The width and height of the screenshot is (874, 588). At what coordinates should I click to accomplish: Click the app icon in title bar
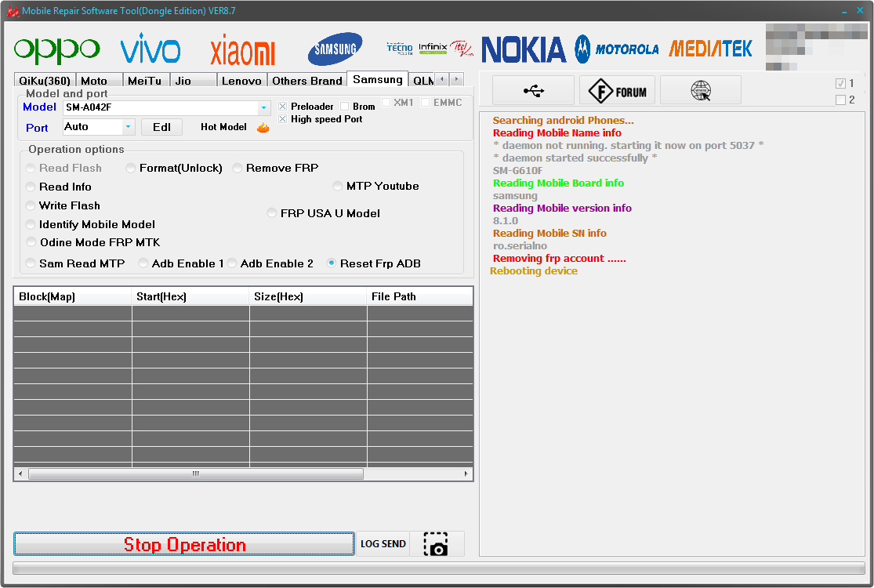click(13, 11)
